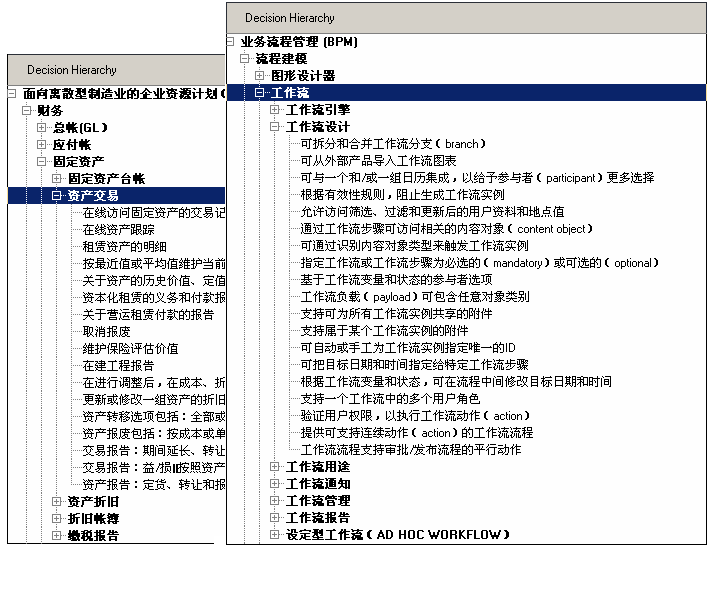This screenshot has width=708, height=600.
Task: Select 提供可支持连续动作 (action) 的工作流流程
Action: [x=417, y=433]
